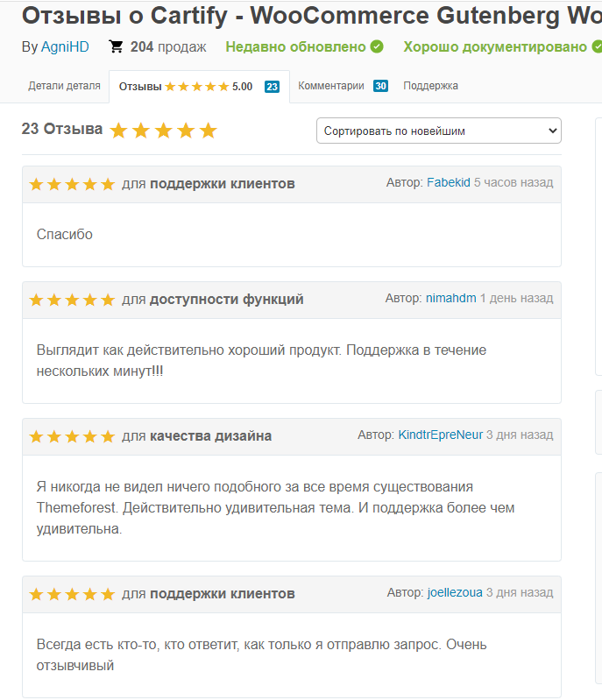The image size is (602, 700).
Task: Open the Комментарии tab
Action: point(330,86)
